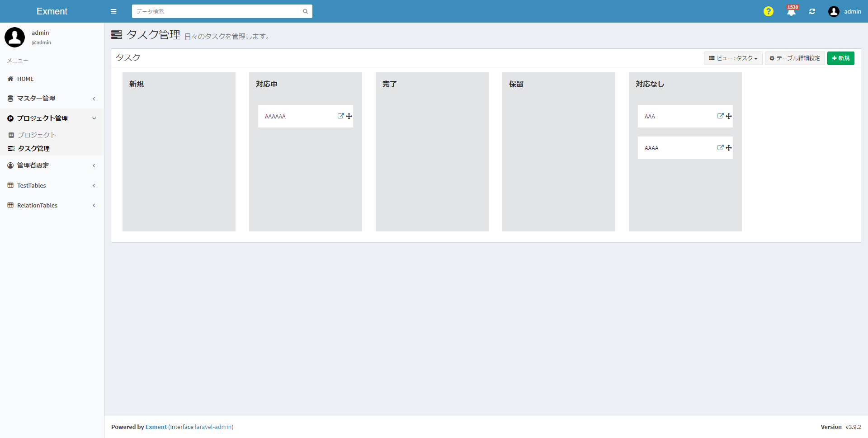Go to HOME in sidebar
868x438 pixels.
click(52, 79)
